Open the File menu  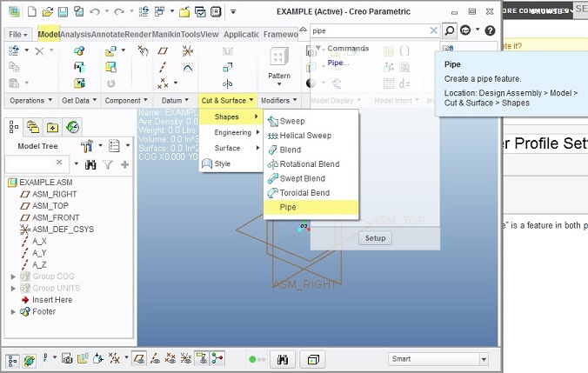click(17, 35)
